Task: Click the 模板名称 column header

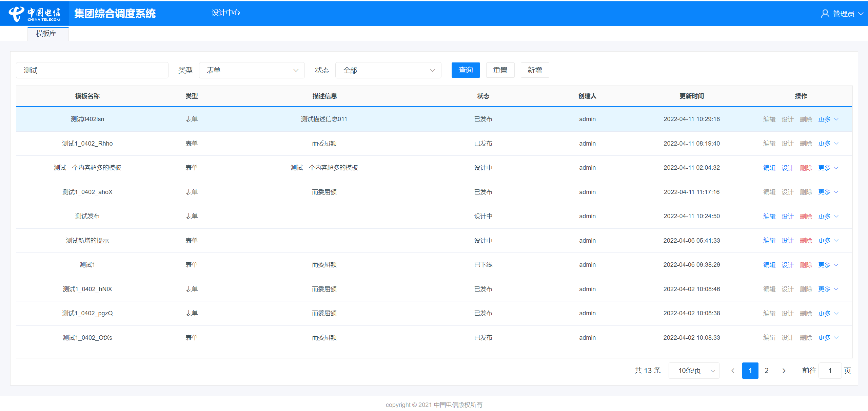Action: (x=87, y=96)
